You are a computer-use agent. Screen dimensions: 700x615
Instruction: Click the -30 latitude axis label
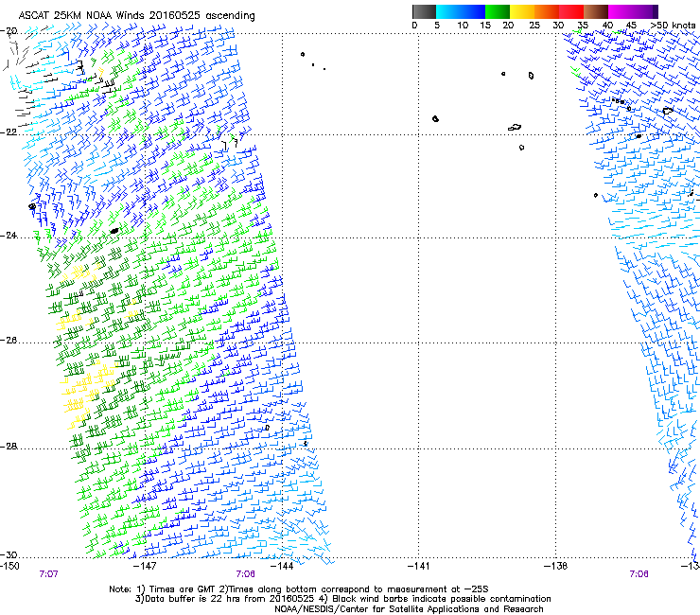[x=9, y=554]
